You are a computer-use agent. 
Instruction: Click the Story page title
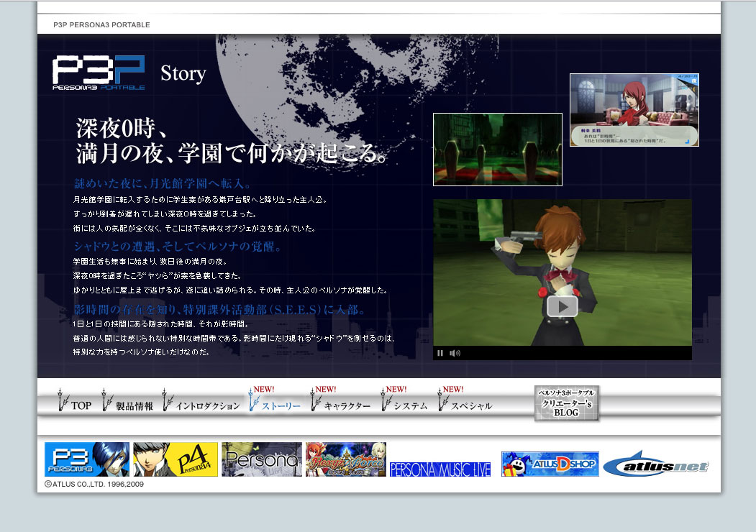coord(183,74)
